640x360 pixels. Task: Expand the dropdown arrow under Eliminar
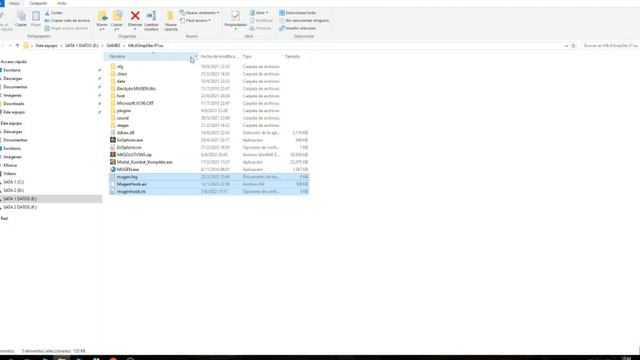pos(135,29)
